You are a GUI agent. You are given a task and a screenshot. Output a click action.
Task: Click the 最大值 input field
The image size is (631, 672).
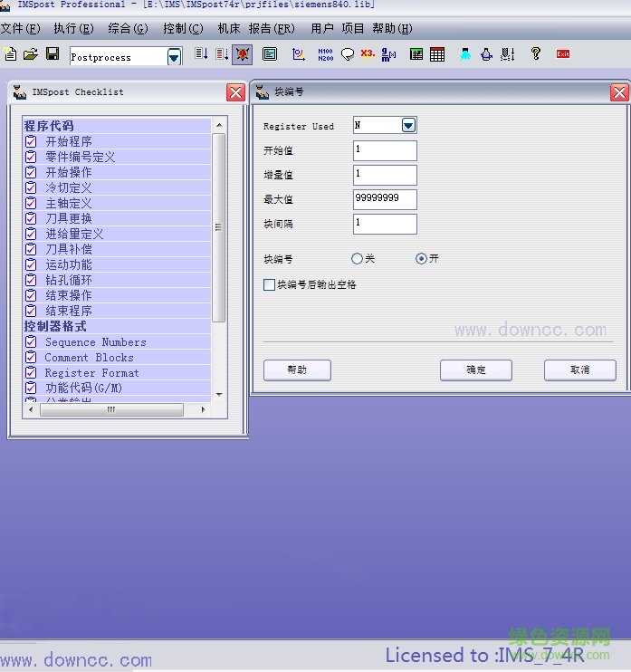(x=385, y=199)
